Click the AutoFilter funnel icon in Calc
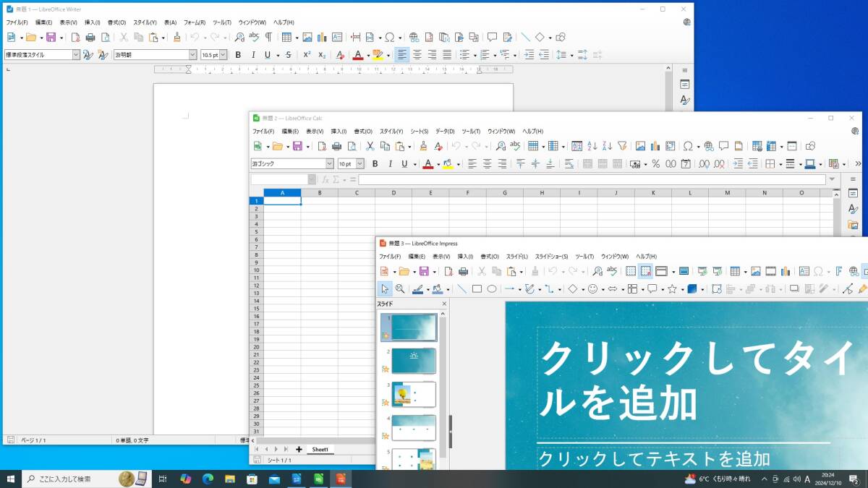Viewport: 868px width, 488px height. [x=621, y=146]
